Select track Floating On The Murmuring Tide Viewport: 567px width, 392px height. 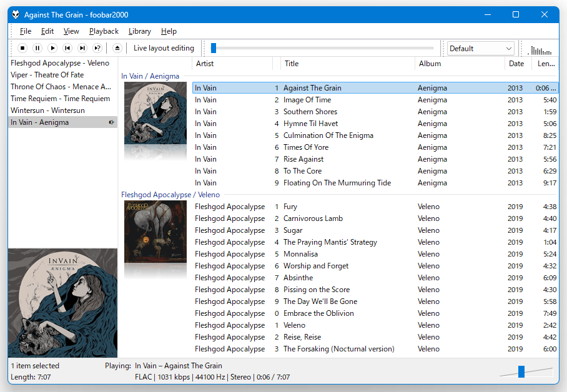(375, 183)
